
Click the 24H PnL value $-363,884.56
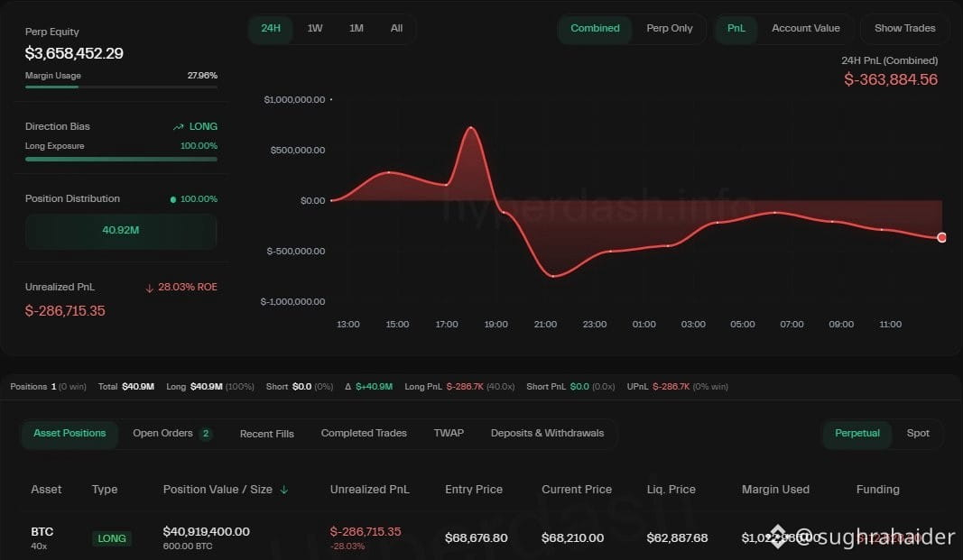(891, 79)
